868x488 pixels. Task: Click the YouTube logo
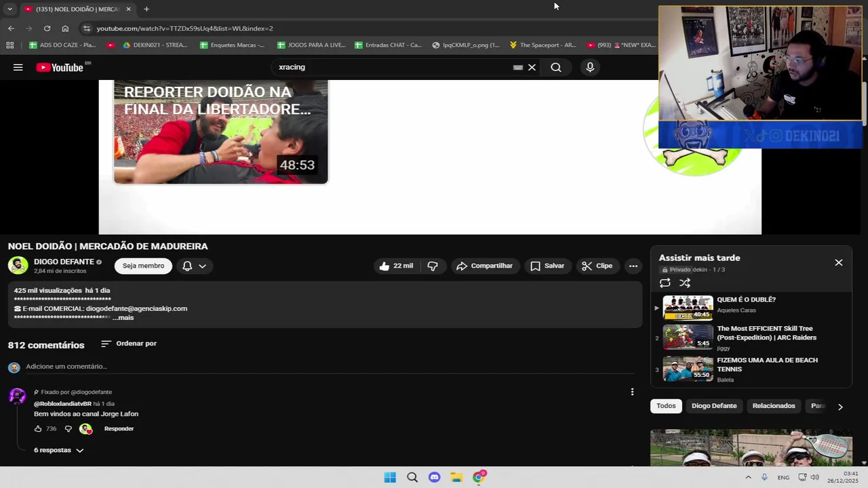[x=60, y=67]
